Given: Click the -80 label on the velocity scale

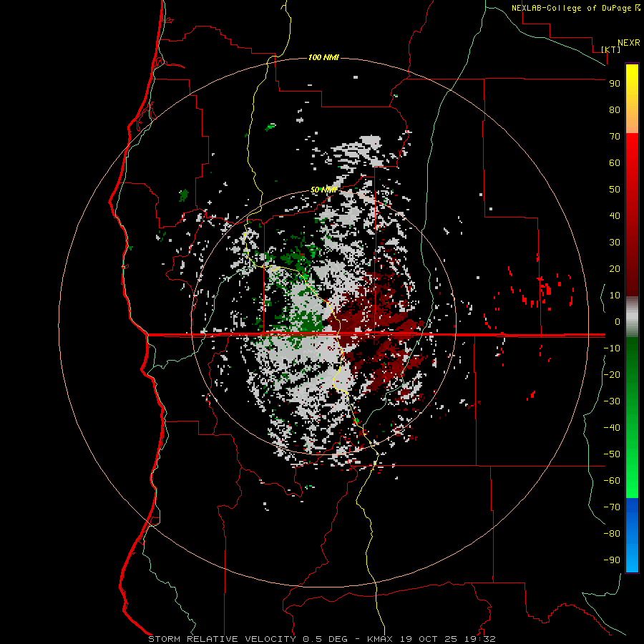Looking at the screenshot, I should (x=612, y=534).
